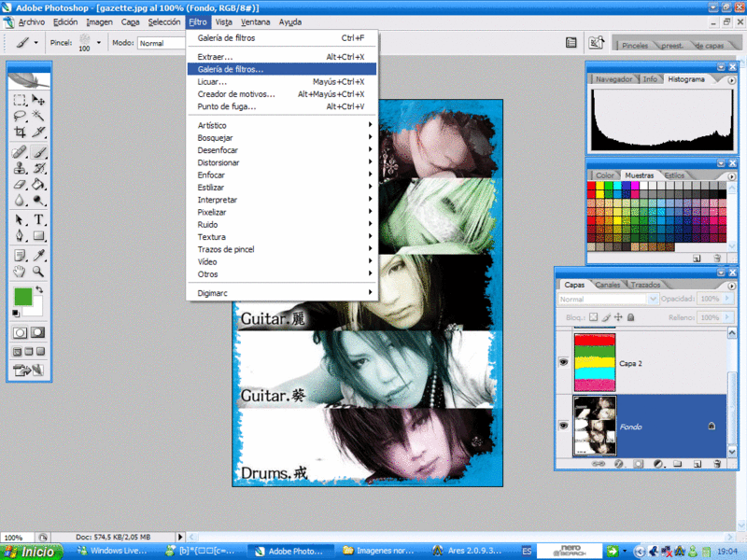Switch to Windows Live taskbar window
The image size is (747, 560).
click(x=113, y=551)
